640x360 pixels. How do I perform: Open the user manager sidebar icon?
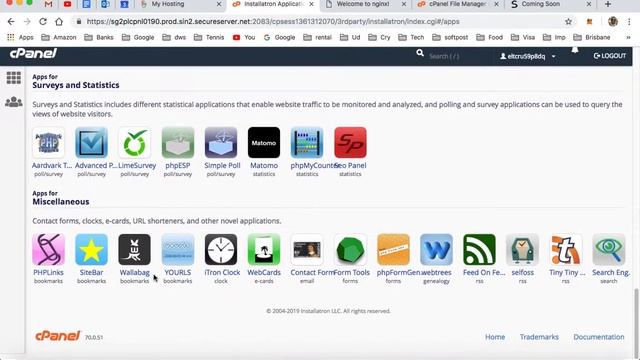click(x=13, y=102)
